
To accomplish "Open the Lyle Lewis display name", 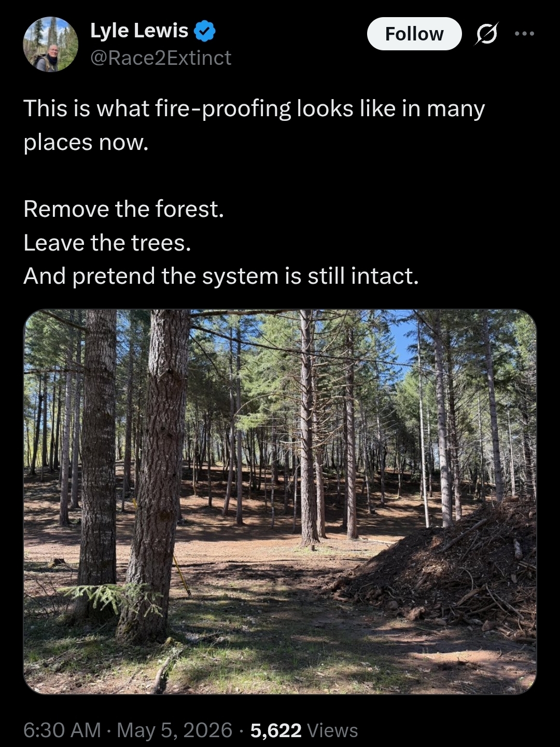I will [x=139, y=31].
